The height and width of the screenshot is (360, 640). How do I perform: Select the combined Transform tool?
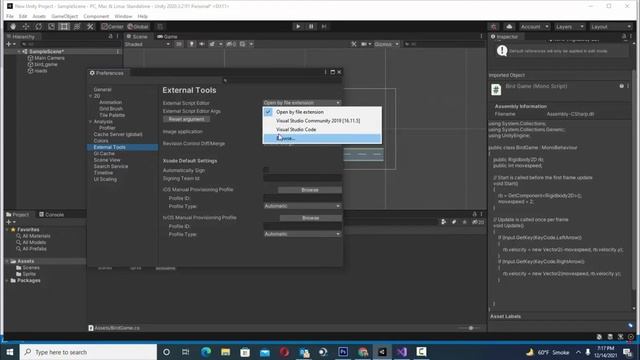coord(77,27)
